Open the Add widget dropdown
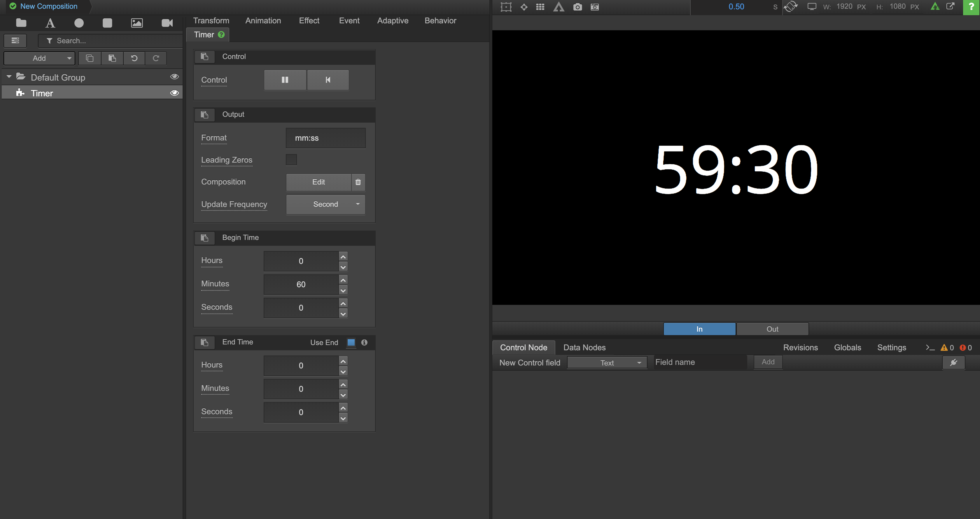Image resolution: width=980 pixels, height=519 pixels. pos(39,58)
